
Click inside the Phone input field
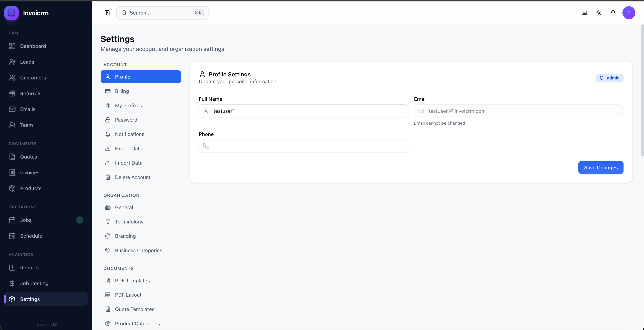pyautogui.click(x=303, y=146)
